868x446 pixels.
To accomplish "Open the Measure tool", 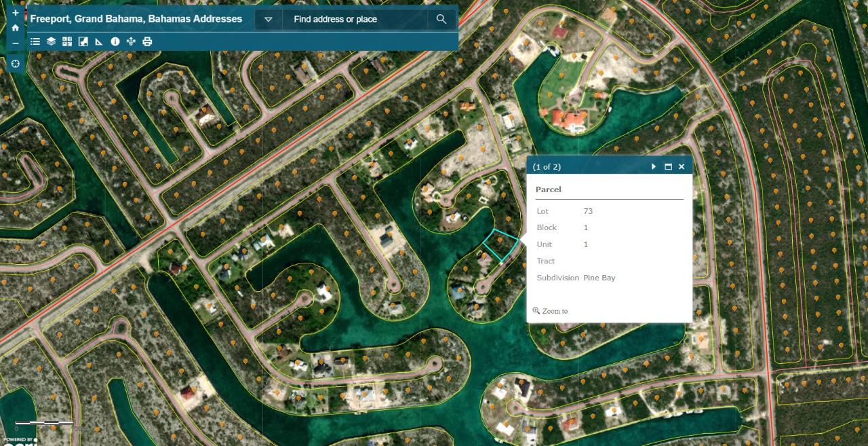I will (99, 41).
